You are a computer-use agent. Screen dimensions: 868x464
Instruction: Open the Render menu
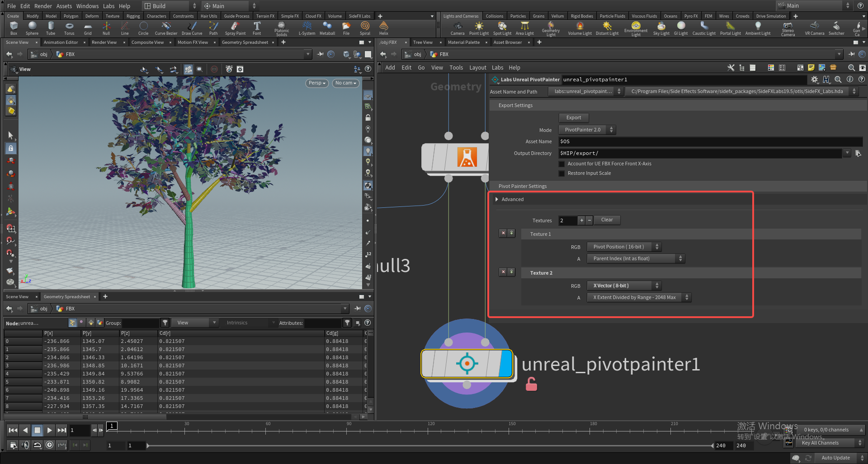[x=43, y=6]
